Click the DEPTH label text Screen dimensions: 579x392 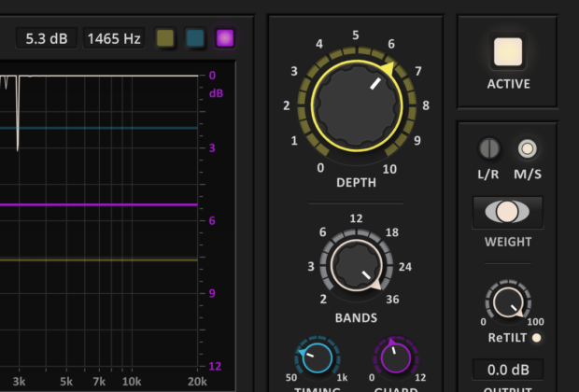pos(357,182)
